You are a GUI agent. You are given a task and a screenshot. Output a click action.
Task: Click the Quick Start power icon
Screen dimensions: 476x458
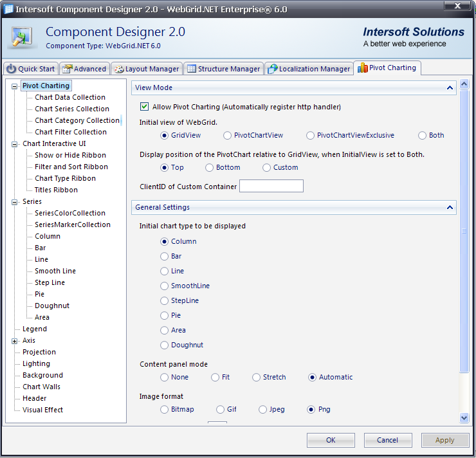point(11,69)
